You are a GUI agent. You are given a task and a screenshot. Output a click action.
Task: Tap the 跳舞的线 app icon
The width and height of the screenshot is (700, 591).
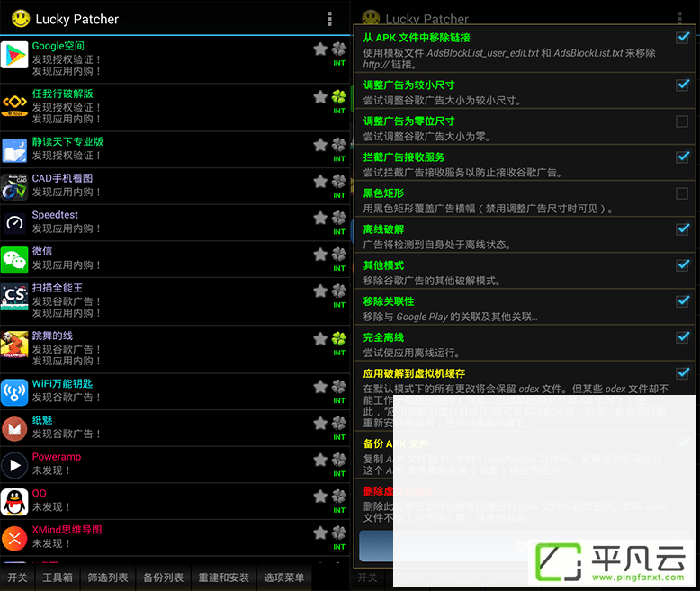click(x=14, y=345)
